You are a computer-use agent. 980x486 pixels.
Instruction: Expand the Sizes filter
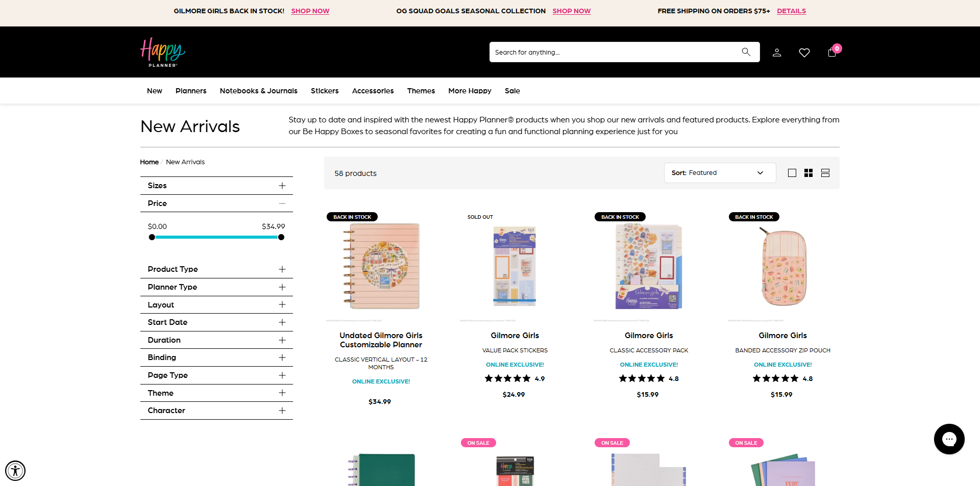(x=282, y=185)
